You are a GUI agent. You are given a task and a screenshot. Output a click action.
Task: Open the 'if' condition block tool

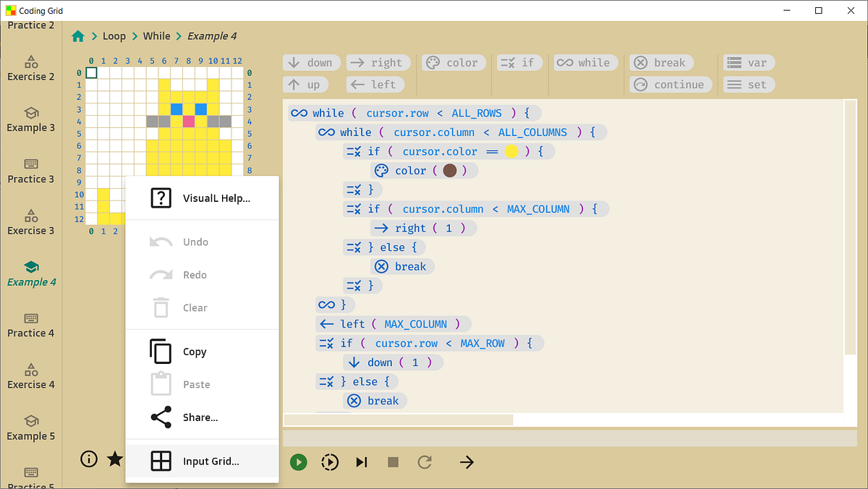(519, 62)
